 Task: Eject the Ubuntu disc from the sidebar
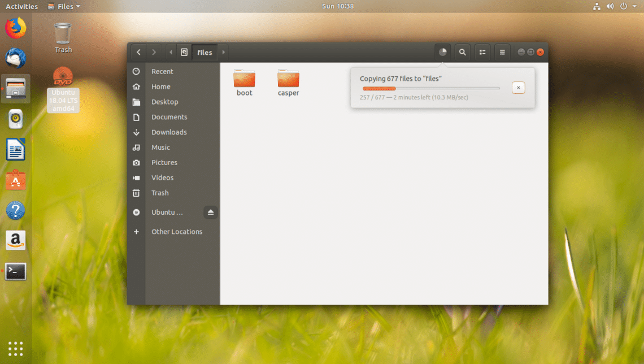211,213
